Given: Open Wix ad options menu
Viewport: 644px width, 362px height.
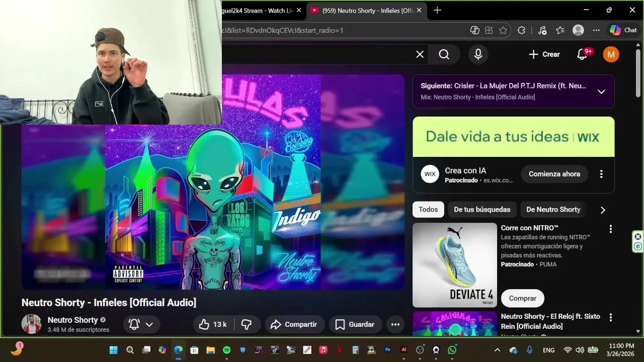Looking at the screenshot, I should (x=601, y=174).
